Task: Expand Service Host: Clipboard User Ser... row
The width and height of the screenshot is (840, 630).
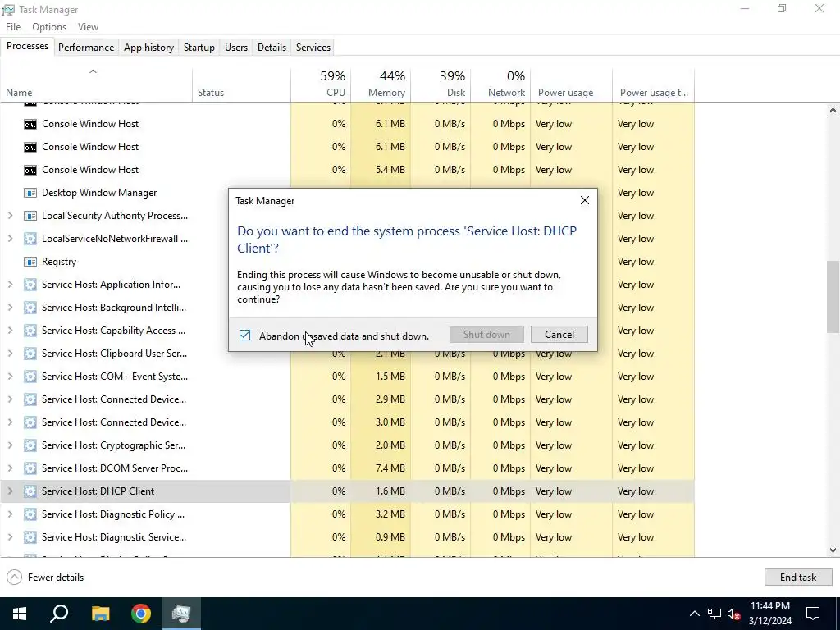Action: pos(10,354)
